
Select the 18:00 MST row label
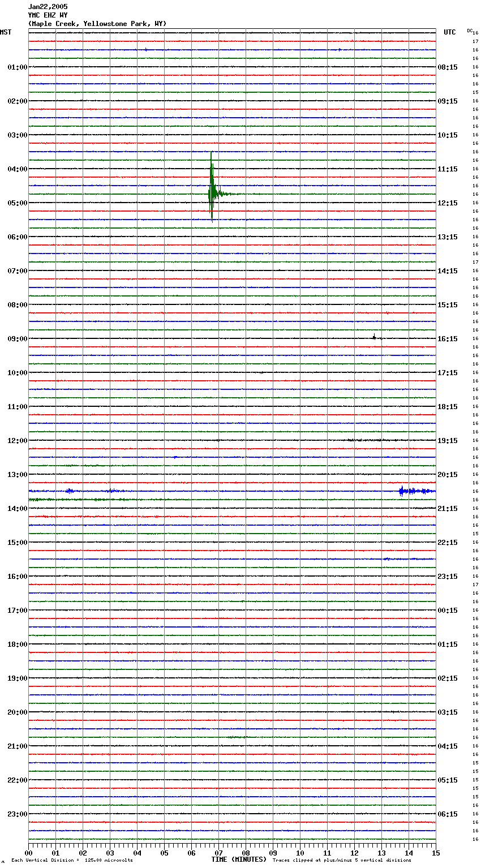[18, 644]
